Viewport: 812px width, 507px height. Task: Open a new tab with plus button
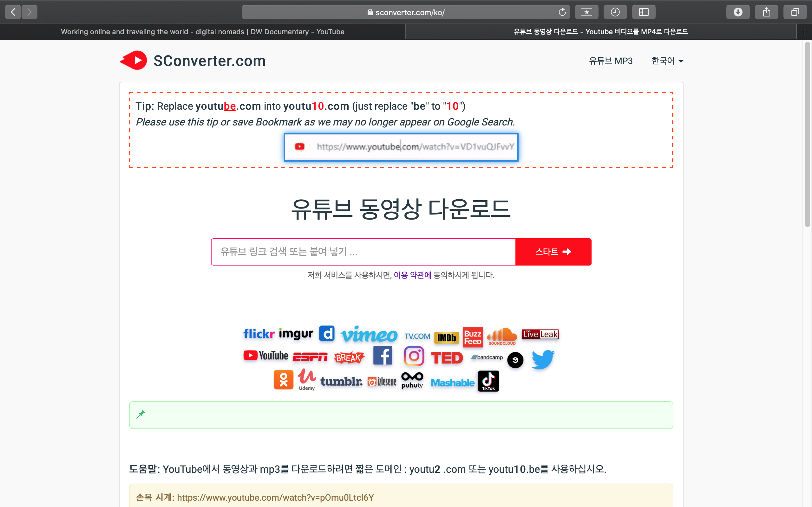point(804,32)
